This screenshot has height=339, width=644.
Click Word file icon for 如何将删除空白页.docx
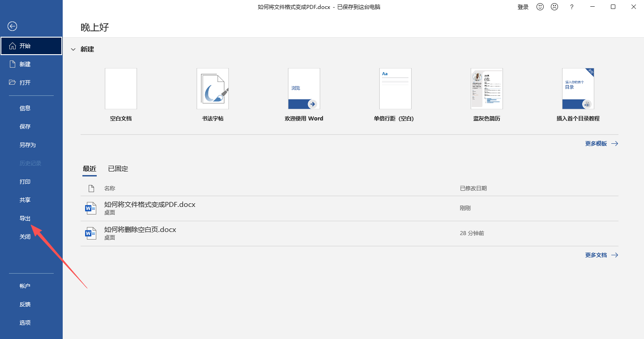(91, 233)
